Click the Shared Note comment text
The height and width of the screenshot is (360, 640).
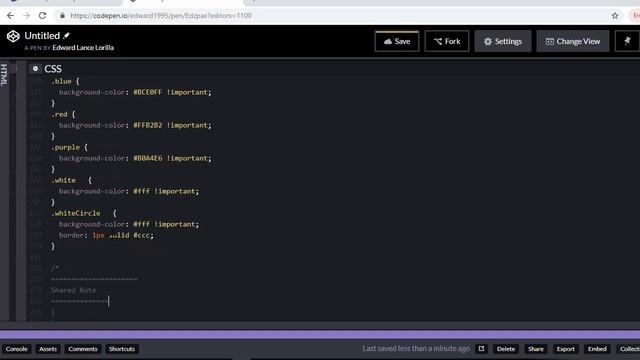[73, 290]
